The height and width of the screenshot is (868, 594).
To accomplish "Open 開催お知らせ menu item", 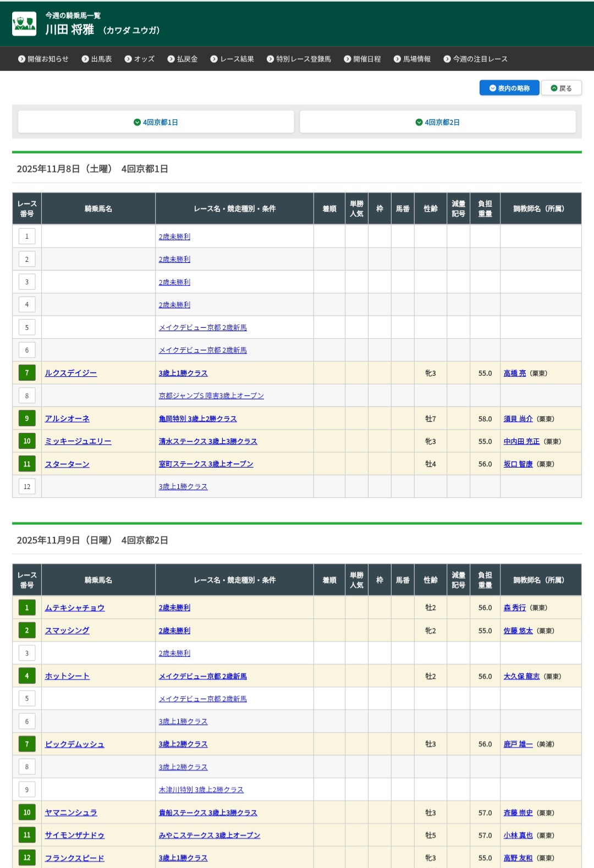I will tap(43, 59).
